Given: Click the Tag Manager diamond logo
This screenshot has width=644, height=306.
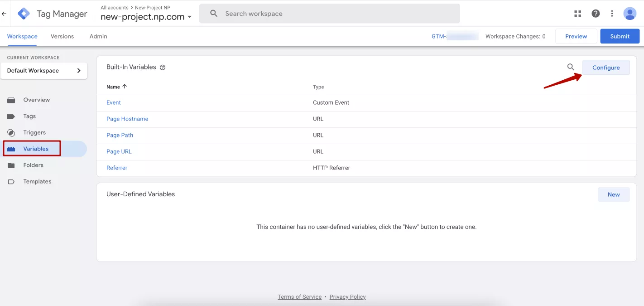Looking at the screenshot, I should 24,14.
